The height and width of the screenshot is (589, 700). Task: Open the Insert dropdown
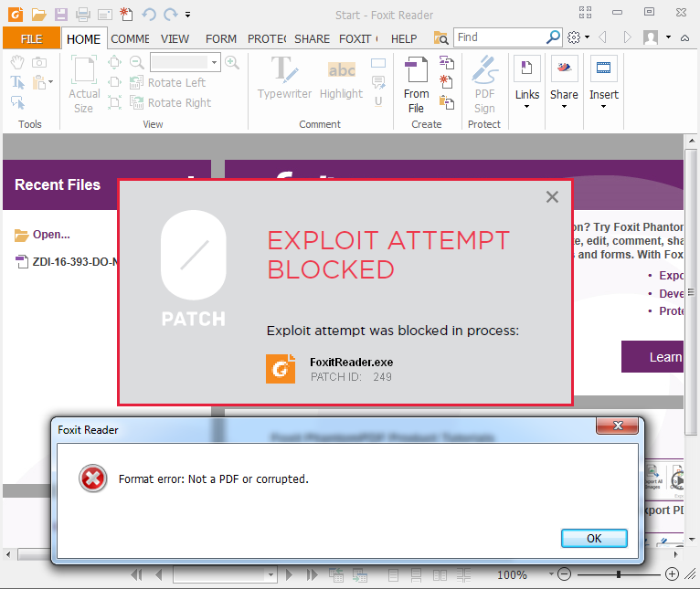tap(603, 82)
